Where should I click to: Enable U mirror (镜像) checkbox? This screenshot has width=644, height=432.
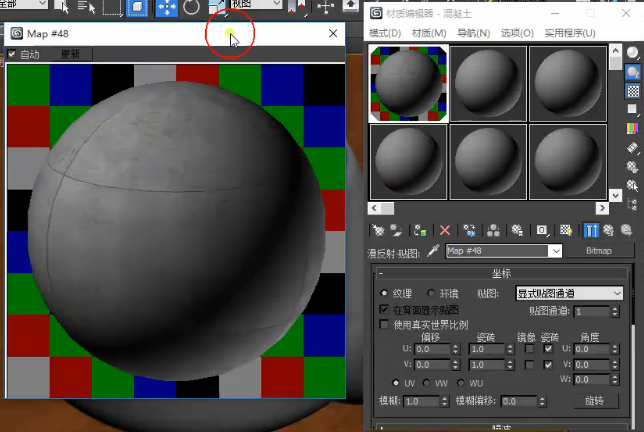point(529,349)
